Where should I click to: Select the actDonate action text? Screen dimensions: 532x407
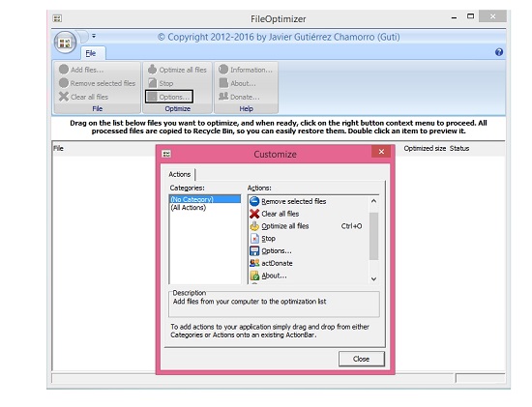point(277,263)
